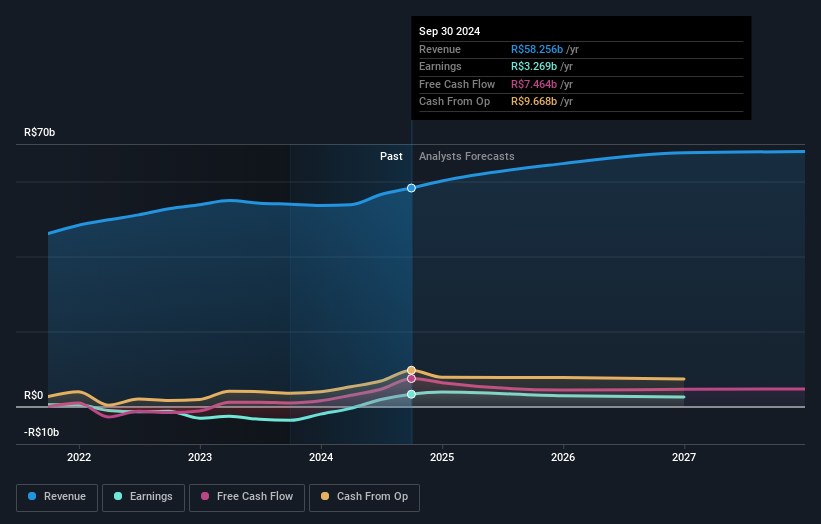The width and height of the screenshot is (821, 524).
Task: Click the Earnings row label in tooltip
Action: (440, 66)
